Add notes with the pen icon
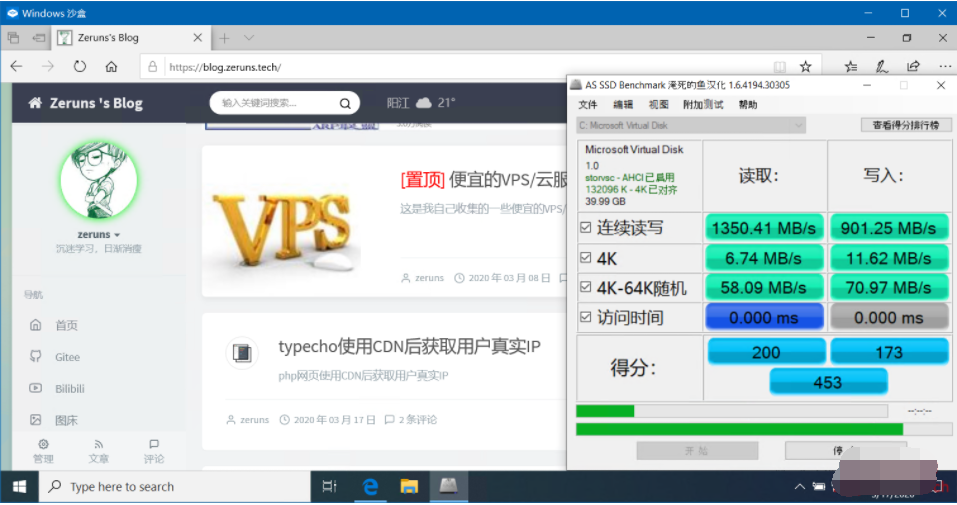Screen dimensions: 957x505 pos(881,67)
